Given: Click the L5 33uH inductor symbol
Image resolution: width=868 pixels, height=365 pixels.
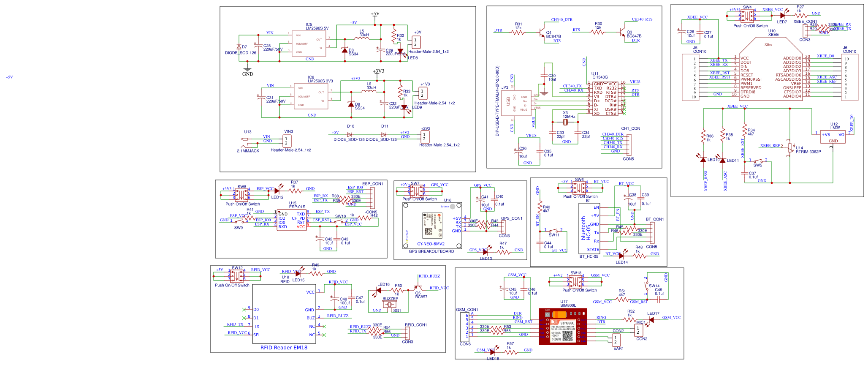Looking at the screenshot, I should (362, 39).
